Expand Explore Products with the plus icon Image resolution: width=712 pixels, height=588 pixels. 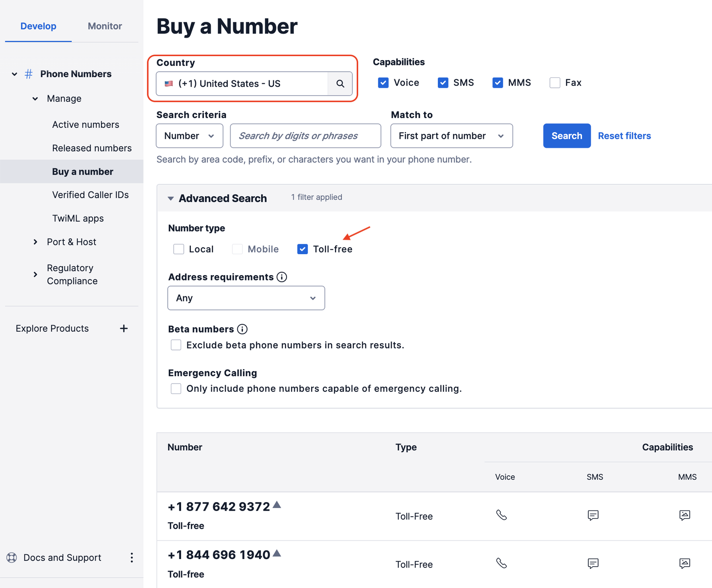click(124, 328)
